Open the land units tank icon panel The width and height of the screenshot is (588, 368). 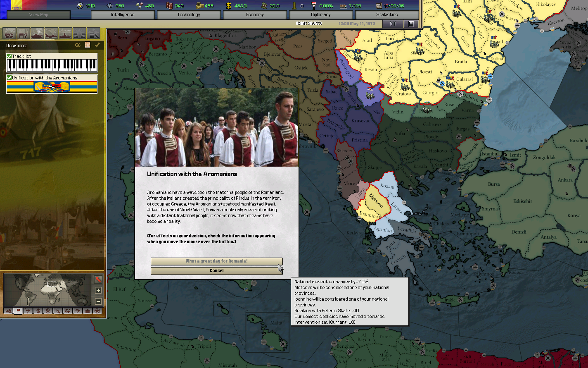(37, 33)
